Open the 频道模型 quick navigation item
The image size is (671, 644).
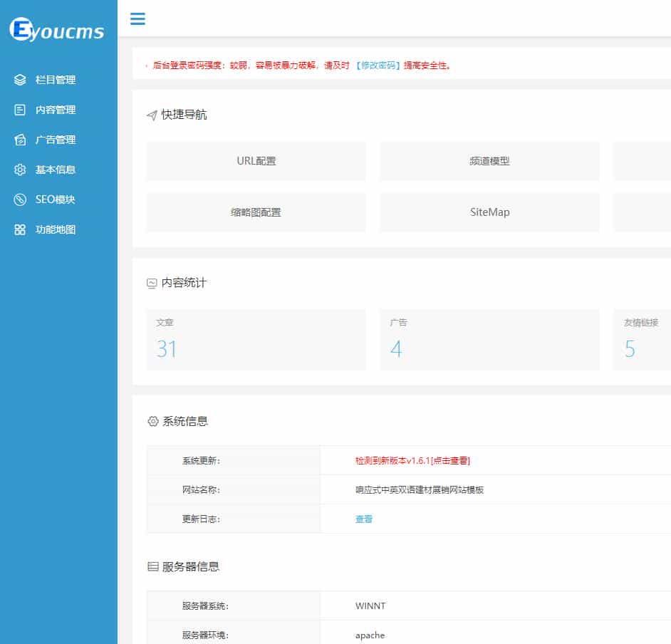click(x=489, y=161)
